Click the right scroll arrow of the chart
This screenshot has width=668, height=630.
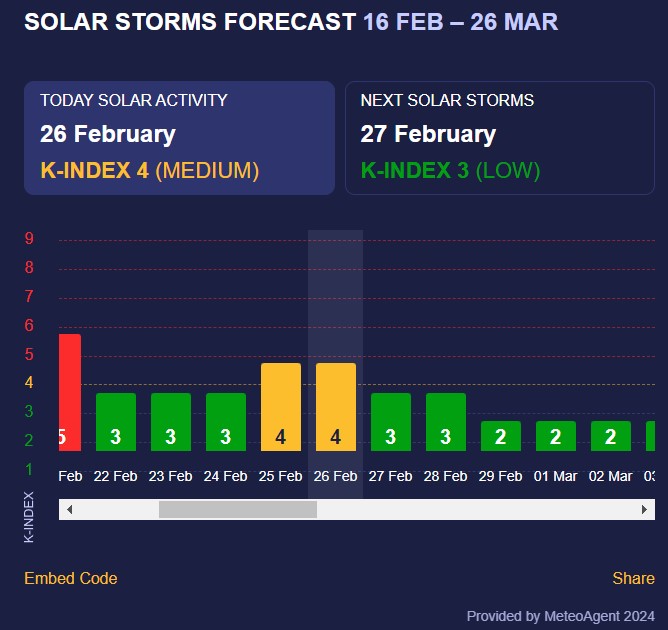(x=645, y=509)
